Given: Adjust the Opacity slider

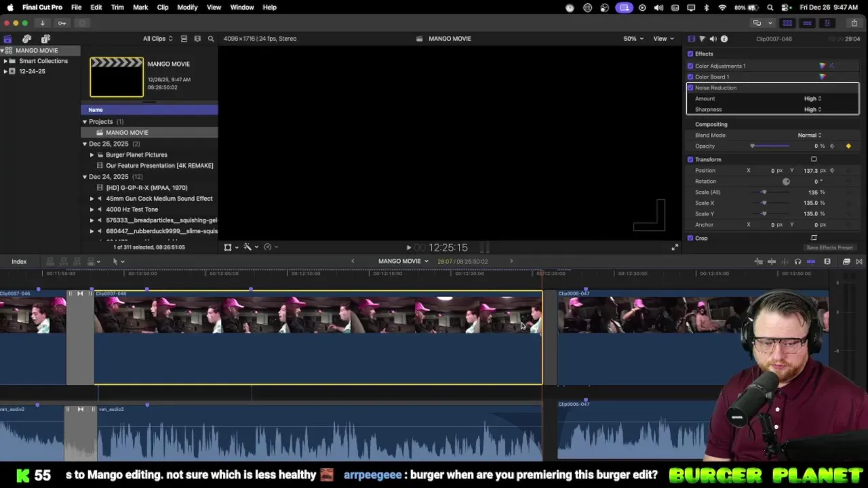Looking at the screenshot, I should pos(770,146).
